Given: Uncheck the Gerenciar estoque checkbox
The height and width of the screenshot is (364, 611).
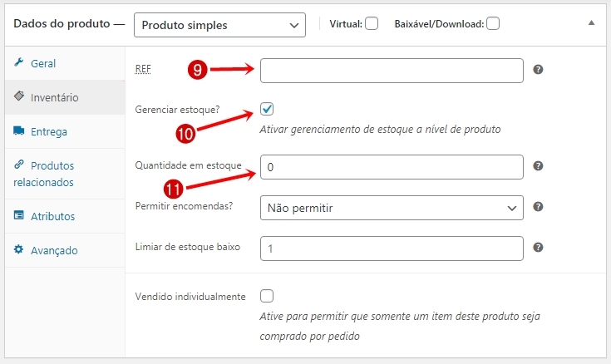Looking at the screenshot, I should point(267,109).
